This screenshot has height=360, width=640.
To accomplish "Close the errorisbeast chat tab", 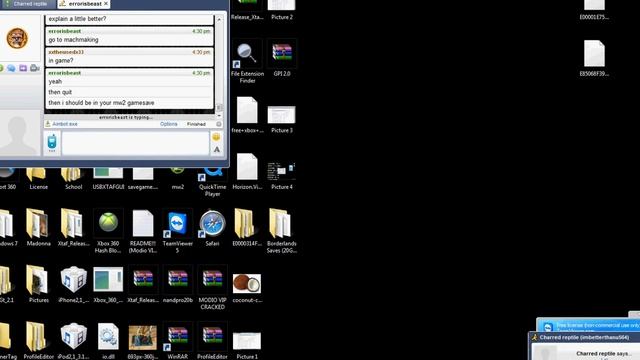I will pos(106,4).
